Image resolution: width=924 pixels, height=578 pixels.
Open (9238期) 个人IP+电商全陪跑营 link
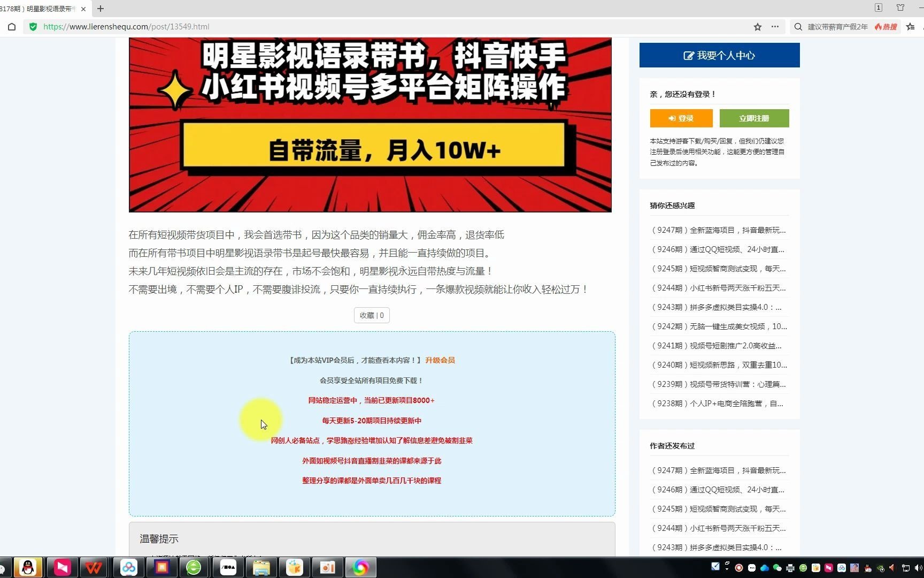pos(718,404)
